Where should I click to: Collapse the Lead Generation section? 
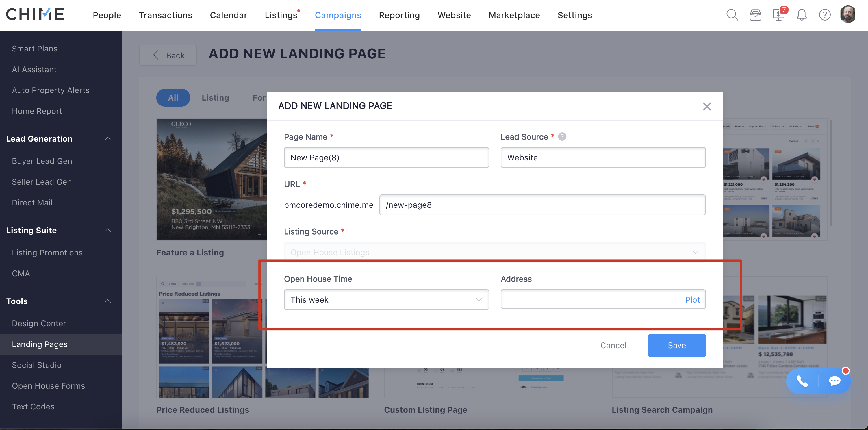(x=108, y=138)
